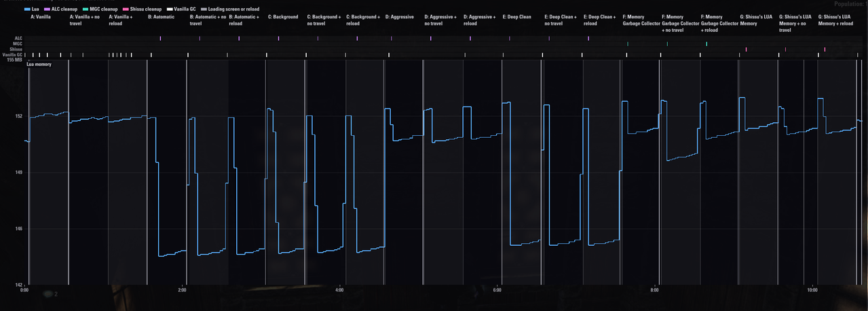Screen dimensions: 868x311
Task: Click the 'Lua memory' chart title
Action: [x=39, y=64]
